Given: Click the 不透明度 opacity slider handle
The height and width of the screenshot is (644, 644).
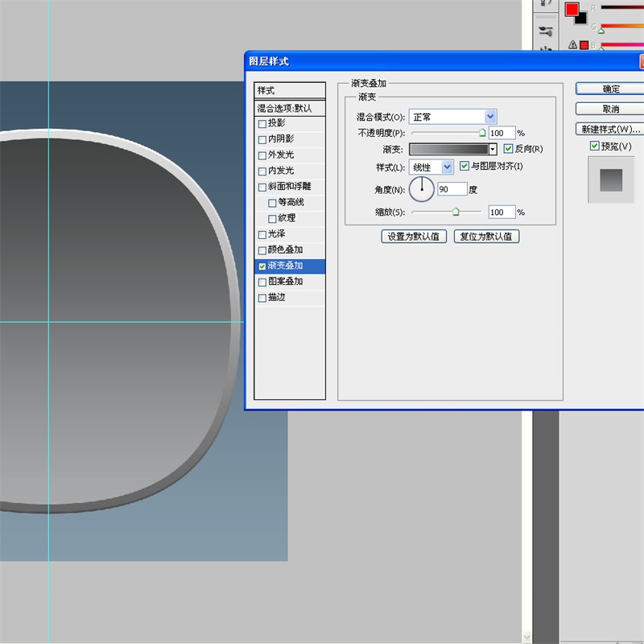Looking at the screenshot, I should pyautogui.click(x=483, y=133).
